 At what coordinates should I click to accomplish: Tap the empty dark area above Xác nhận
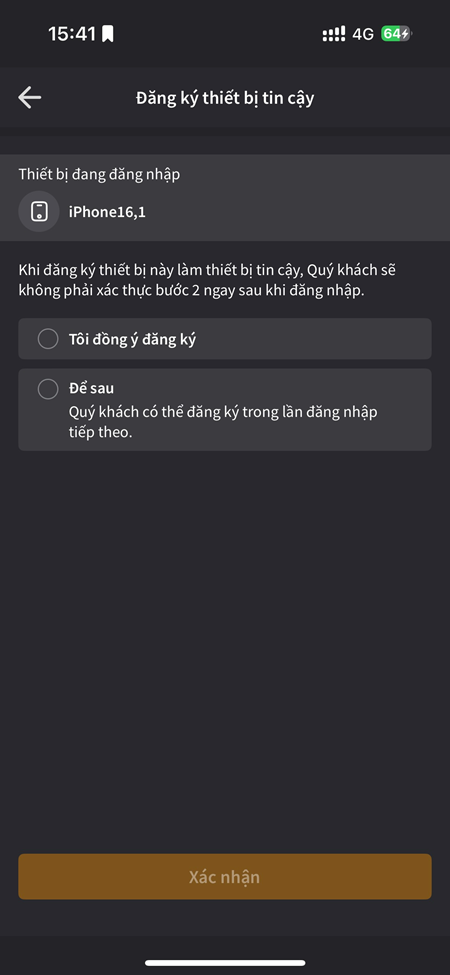225,647
